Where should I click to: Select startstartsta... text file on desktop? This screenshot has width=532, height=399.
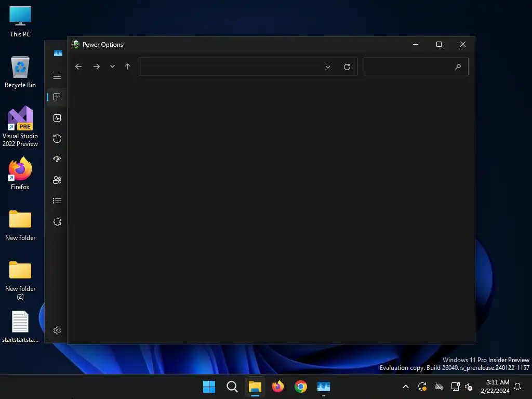click(x=20, y=327)
